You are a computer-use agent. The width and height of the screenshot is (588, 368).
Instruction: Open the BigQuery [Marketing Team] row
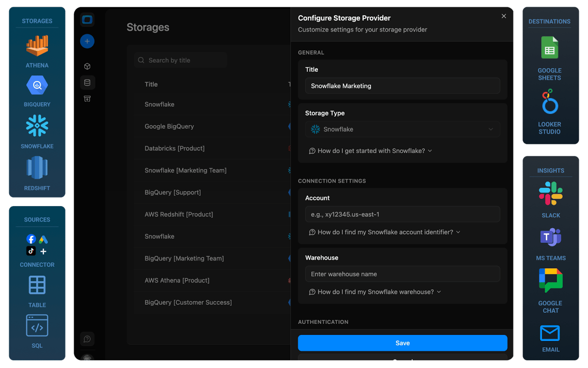click(x=212, y=259)
